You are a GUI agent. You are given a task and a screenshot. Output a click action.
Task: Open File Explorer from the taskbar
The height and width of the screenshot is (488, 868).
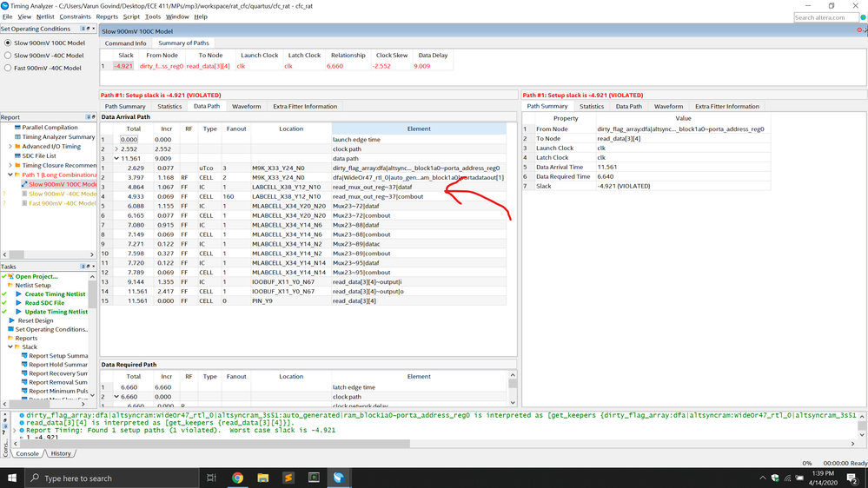pos(262,478)
